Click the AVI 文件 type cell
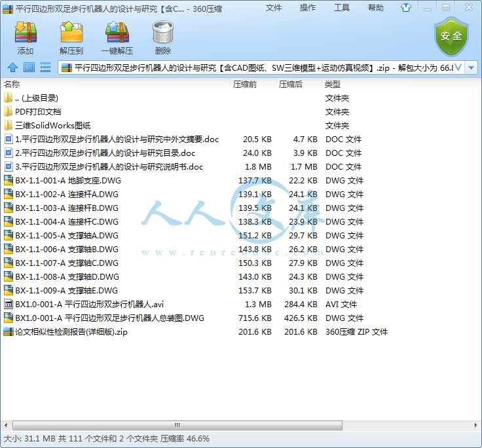 (x=341, y=304)
